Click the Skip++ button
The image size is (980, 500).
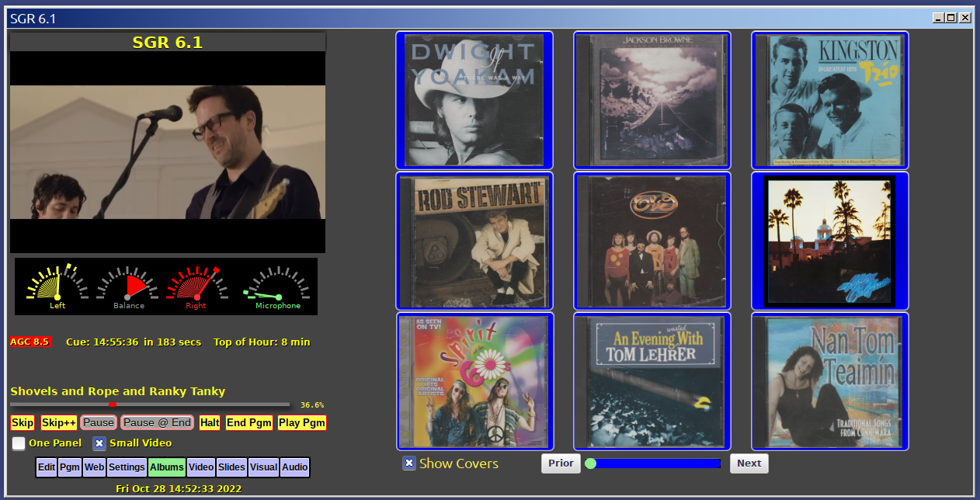click(58, 423)
